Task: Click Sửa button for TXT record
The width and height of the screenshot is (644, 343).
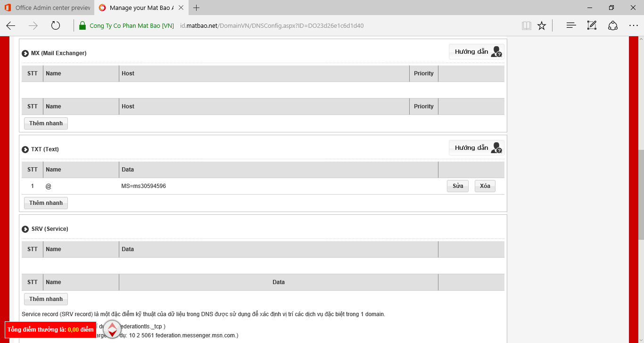Action: (x=457, y=186)
